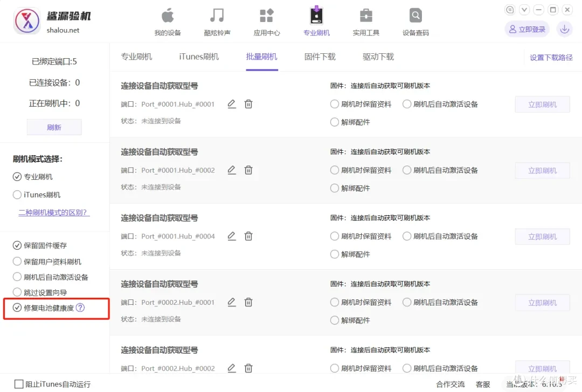Open 实用工具 toolbox

366,22
